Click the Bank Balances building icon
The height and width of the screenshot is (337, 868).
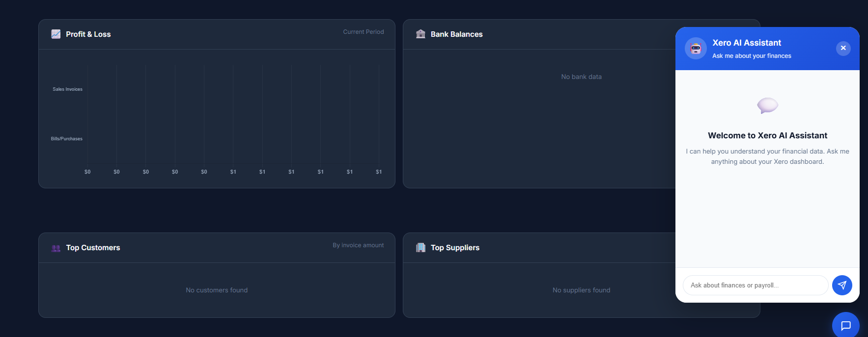[x=420, y=34]
